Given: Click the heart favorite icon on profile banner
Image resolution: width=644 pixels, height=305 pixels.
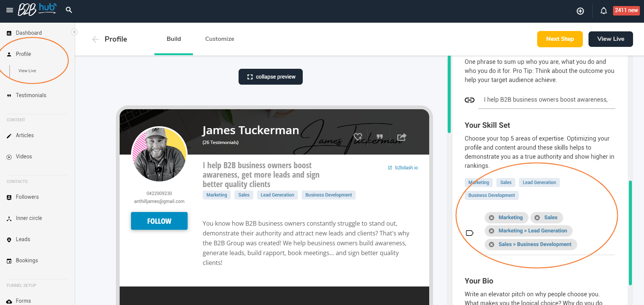Looking at the screenshot, I should pyautogui.click(x=358, y=137).
